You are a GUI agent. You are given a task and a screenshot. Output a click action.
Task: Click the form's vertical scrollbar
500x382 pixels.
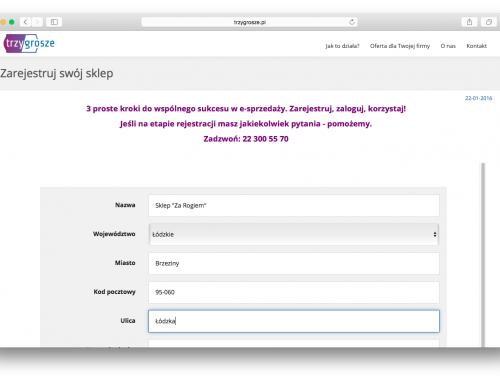[483, 255]
